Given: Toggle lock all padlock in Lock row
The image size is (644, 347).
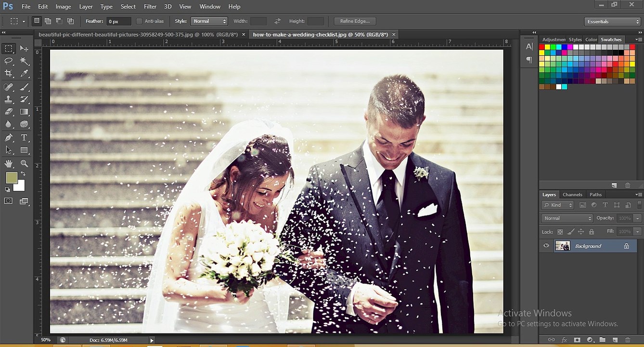Looking at the screenshot, I should [x=592, y=232].
